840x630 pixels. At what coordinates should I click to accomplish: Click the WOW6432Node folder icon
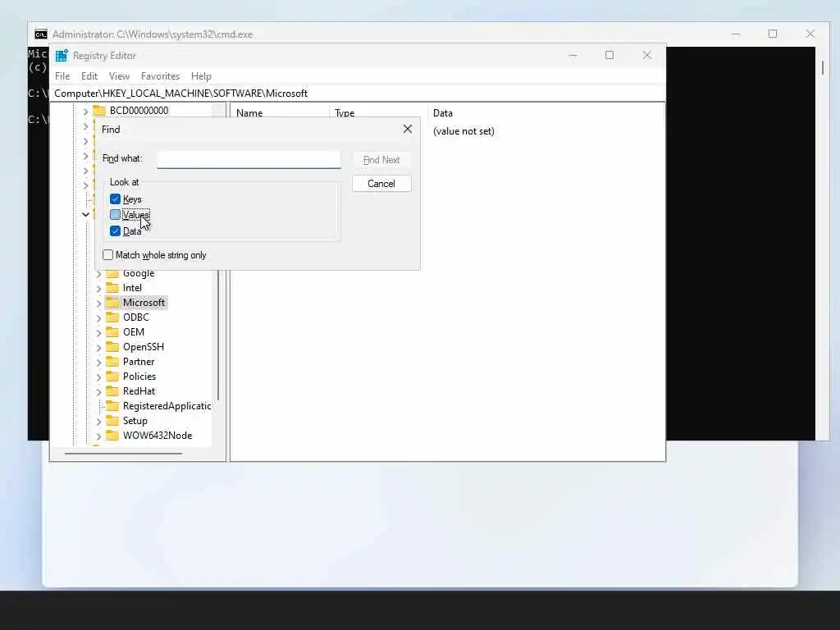click(112, 436)
